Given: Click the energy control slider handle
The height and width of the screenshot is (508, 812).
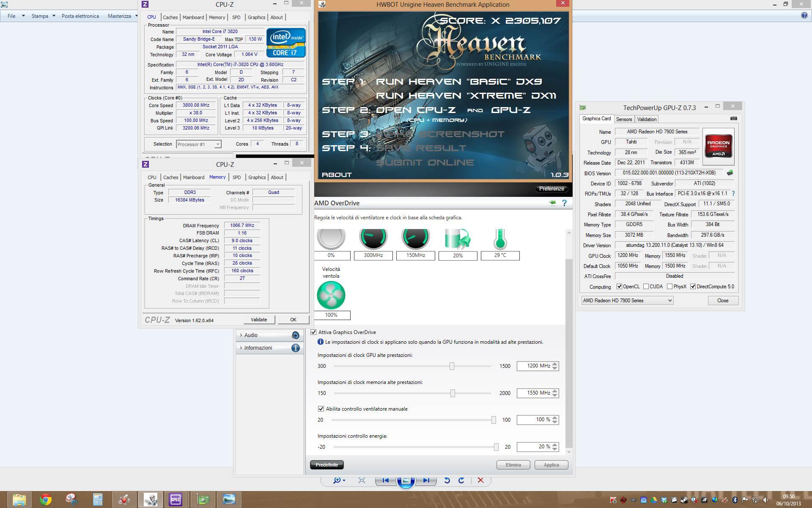Looking at the screenshot, I should tap(496, 447).
